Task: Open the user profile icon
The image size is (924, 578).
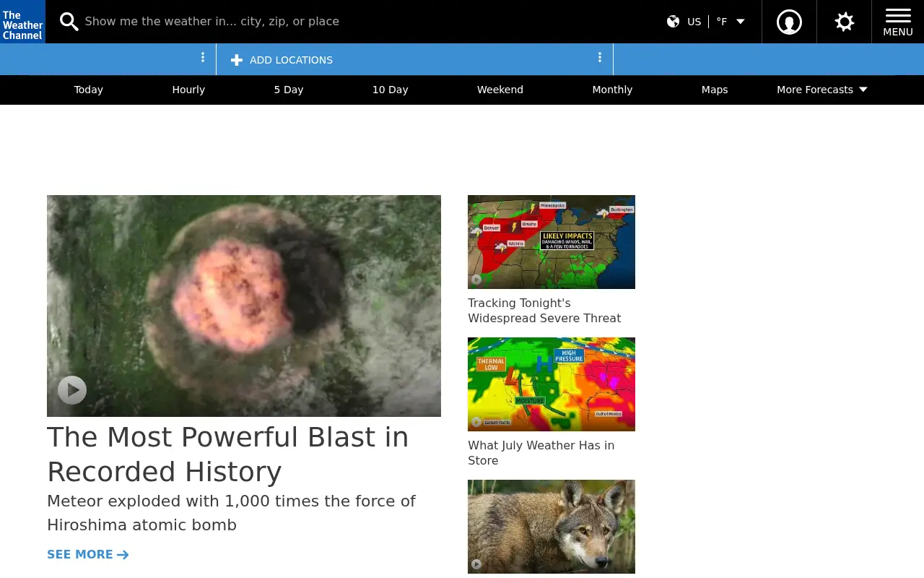Action: 789,22
